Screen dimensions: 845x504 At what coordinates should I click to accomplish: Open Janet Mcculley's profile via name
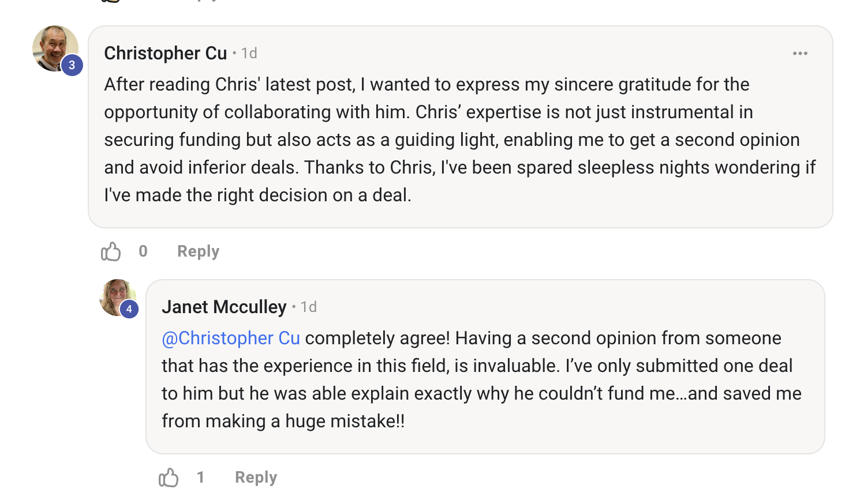coord(224,307)
